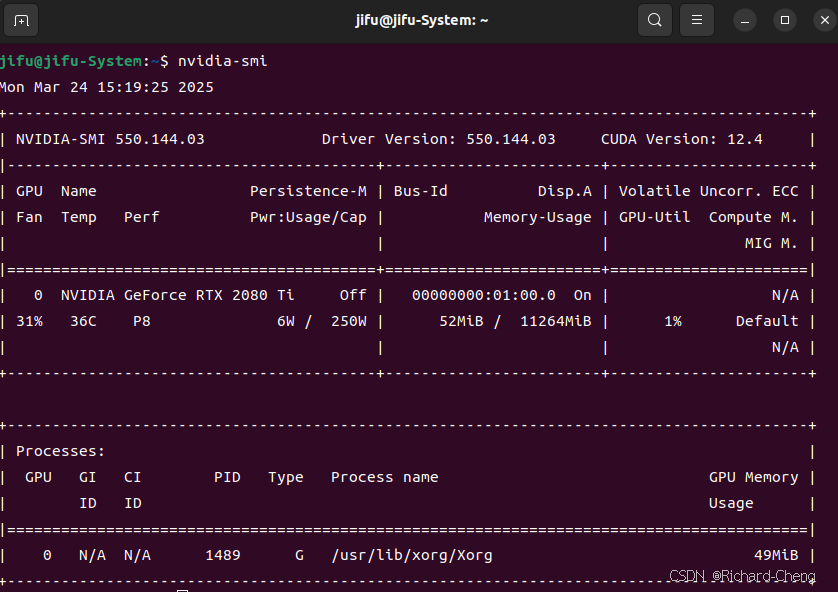Click the Driver Version 550.144.03 text
Viewport: 838px width, 592px height.
[442, 139]
